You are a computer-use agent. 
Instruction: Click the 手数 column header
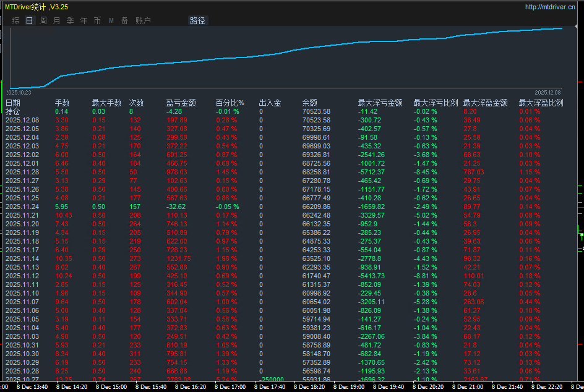tap(62, 103)
